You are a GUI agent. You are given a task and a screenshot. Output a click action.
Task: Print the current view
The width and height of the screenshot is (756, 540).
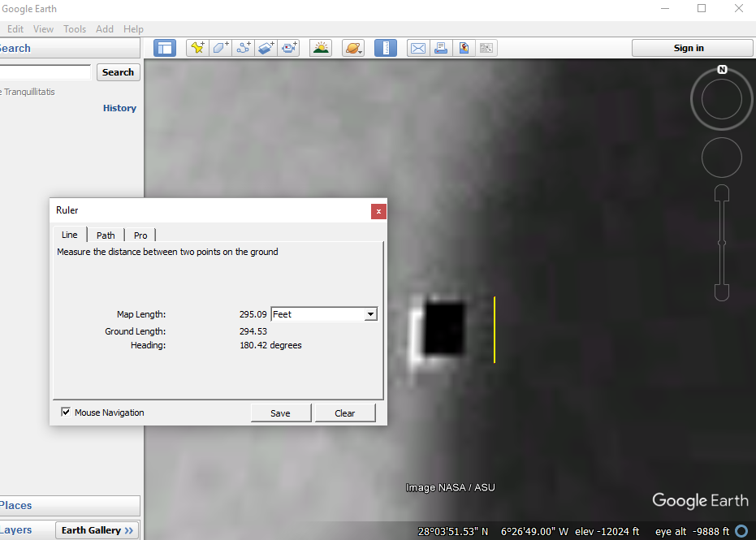coord(441,48)
